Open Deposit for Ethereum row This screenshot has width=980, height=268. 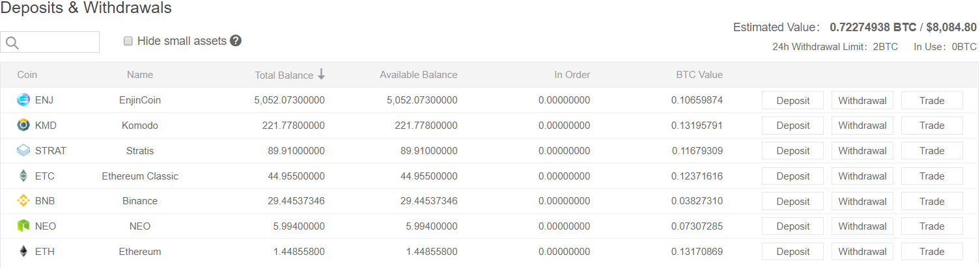point(792,252)
